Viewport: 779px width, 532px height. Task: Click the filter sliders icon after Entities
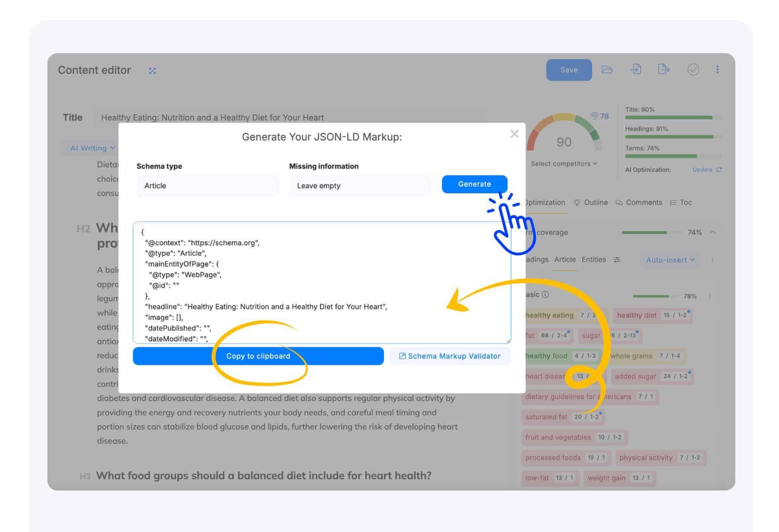click(x=617, y=260)
